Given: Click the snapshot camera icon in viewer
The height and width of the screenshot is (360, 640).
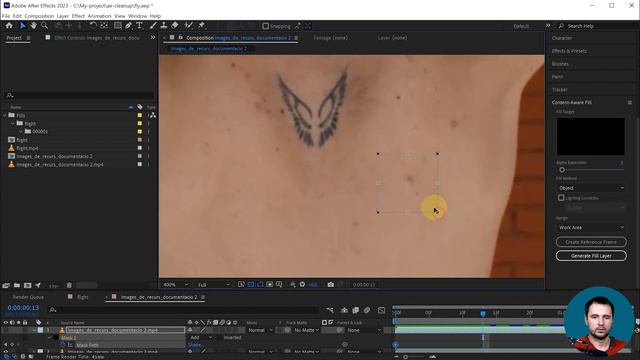Looking at the screenshot, I should 331,284.
